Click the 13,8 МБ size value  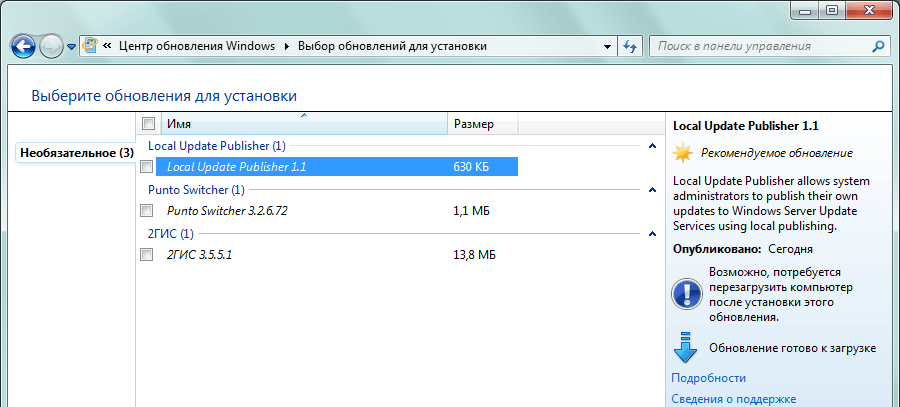click(474, 255)
